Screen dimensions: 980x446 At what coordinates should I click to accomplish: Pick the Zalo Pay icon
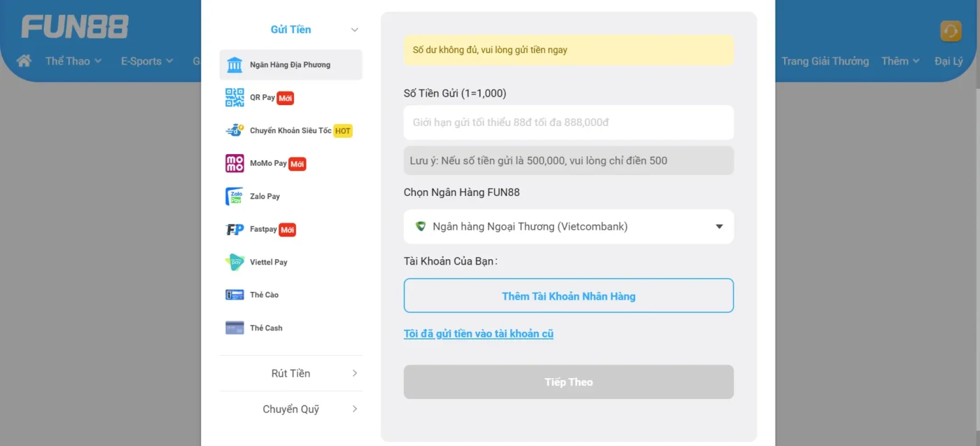[x=234, y=196]
